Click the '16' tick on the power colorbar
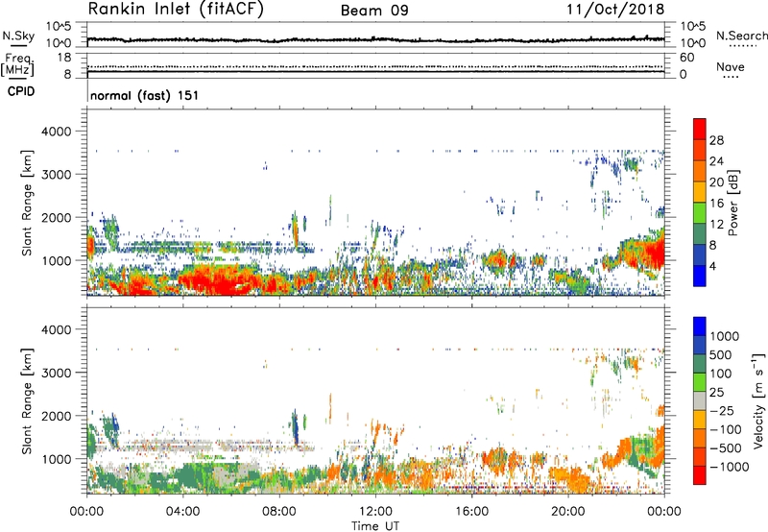The image size is (768, 532). 716,204
